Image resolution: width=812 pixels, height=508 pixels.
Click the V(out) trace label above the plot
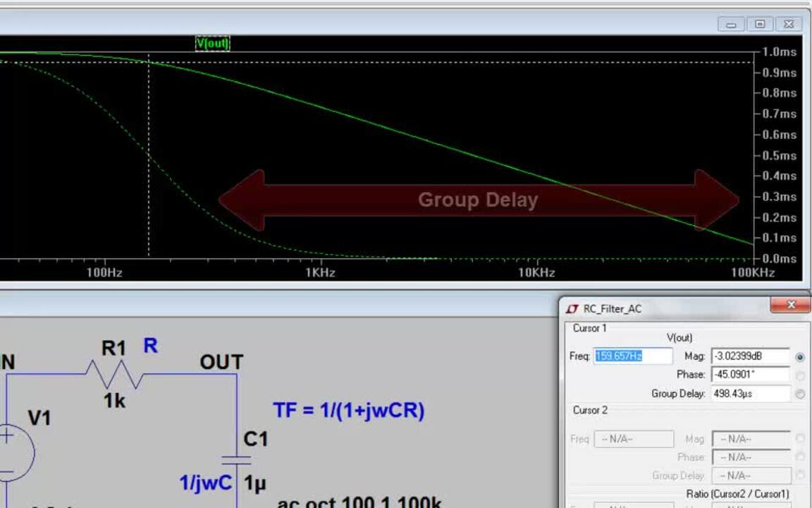click(212, 42)
